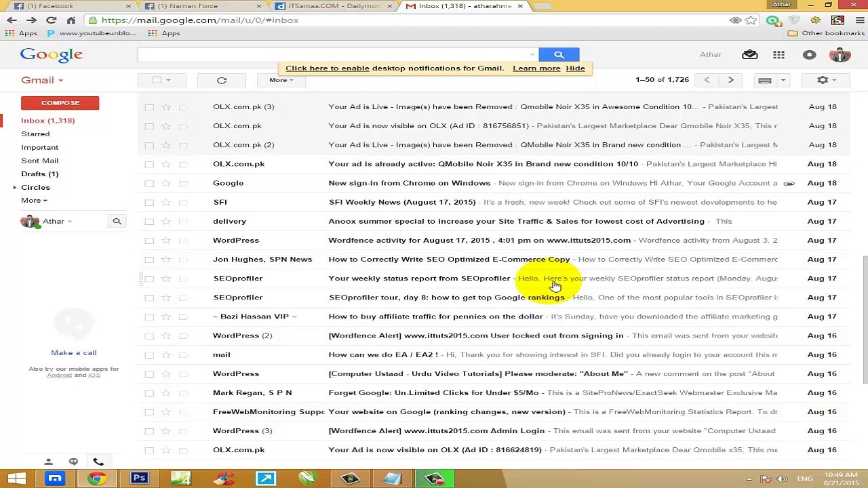
Task: Open the select-all checkbox dropdown
Action: 168,80
